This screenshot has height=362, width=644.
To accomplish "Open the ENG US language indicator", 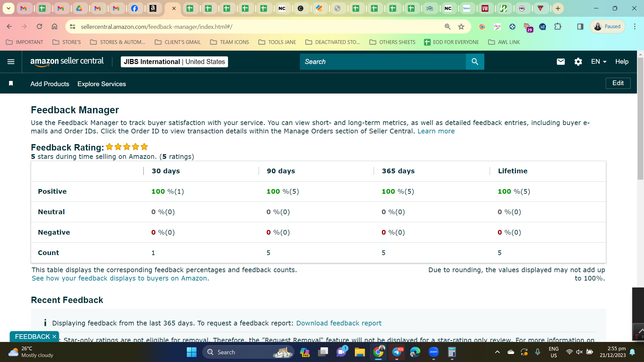I will [554, 352].
